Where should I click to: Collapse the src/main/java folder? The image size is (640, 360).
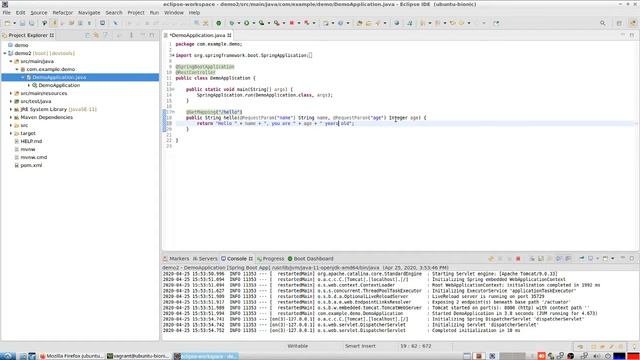point(11,61)
